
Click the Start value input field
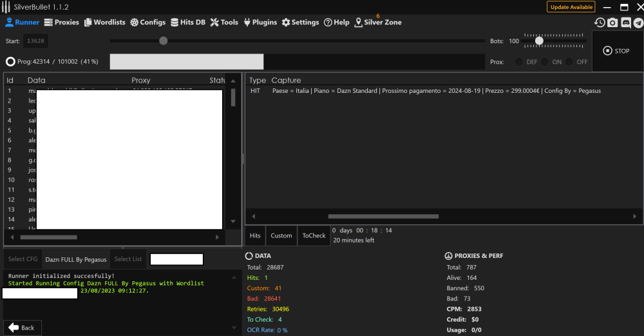[x=35, y=41]
